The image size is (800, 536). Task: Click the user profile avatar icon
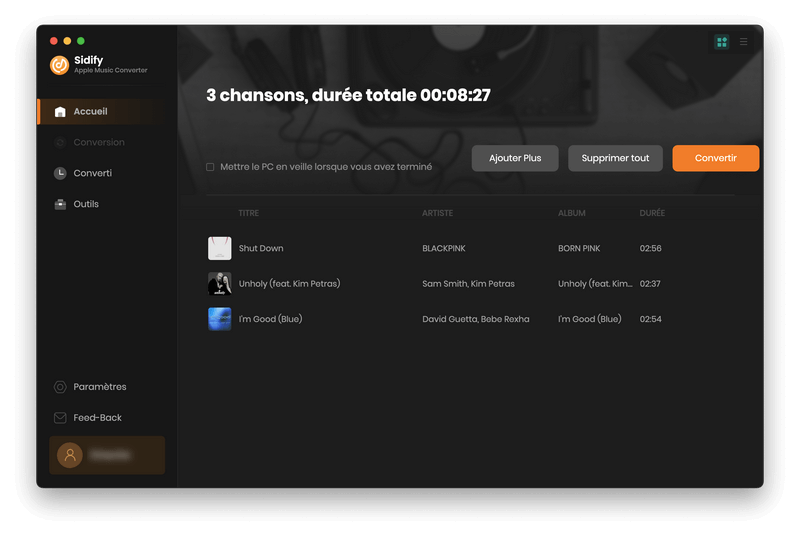tap(70, 455)
